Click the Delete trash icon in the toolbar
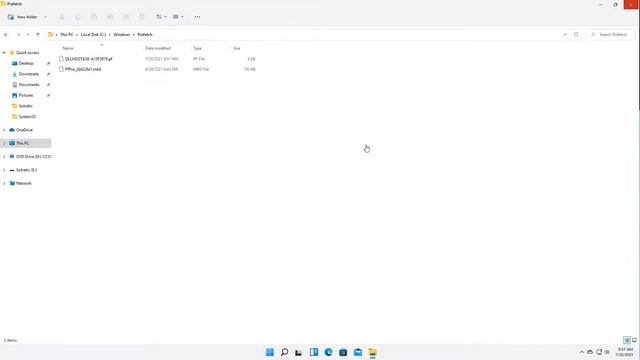Screen dimensions: 640x360 (142, 17)
